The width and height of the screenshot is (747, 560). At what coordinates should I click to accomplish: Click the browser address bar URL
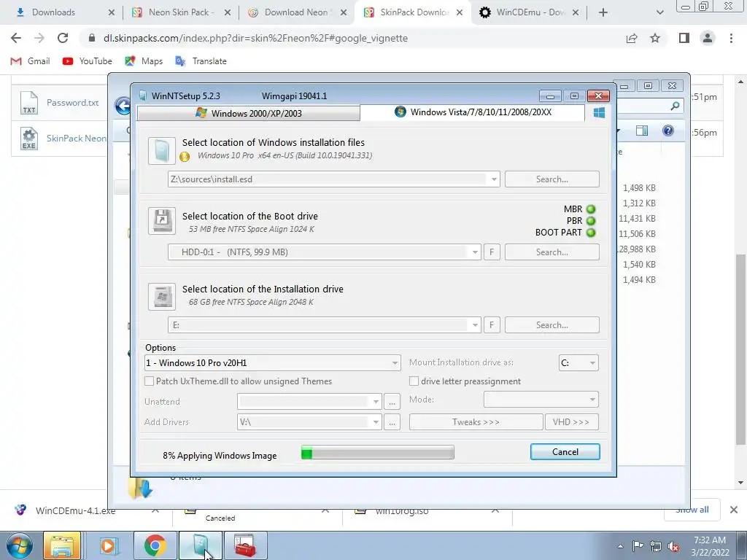[255, 38]
